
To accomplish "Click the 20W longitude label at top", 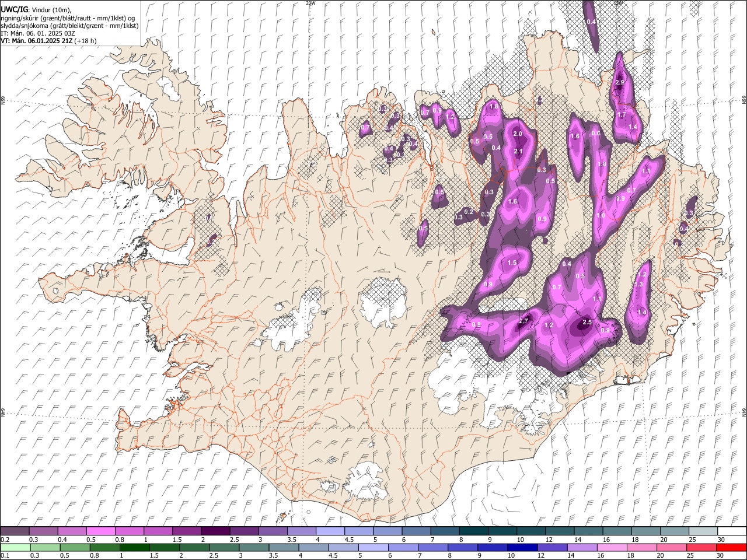I will coord(310,3).
